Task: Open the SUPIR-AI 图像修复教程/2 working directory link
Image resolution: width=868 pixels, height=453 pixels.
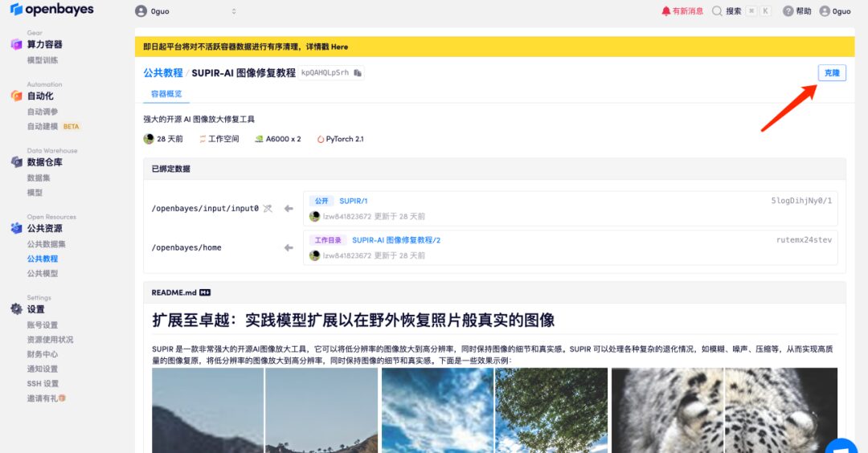Action: coord(395,240)
